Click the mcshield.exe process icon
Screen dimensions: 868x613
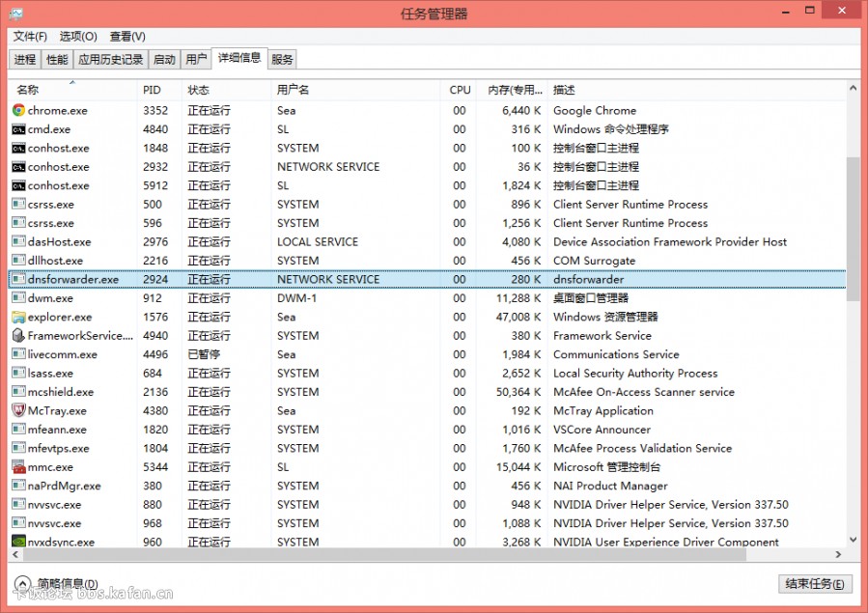[18, 392]
